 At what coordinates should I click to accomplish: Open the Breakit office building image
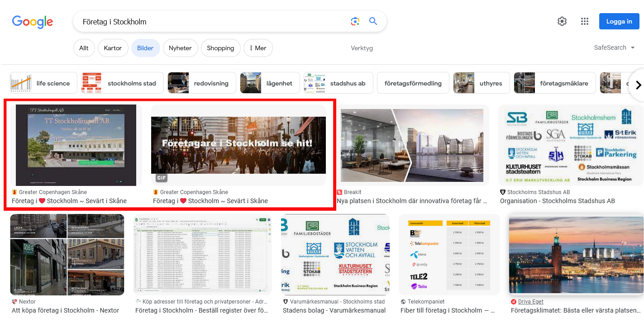tap(412, 145)
